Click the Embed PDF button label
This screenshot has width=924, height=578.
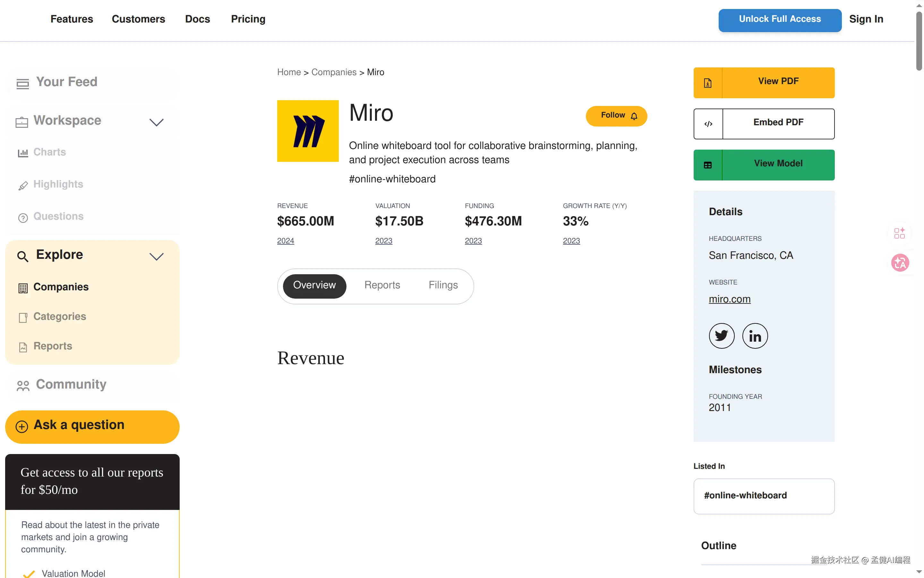pyautogui.click(x=778, y=122)
